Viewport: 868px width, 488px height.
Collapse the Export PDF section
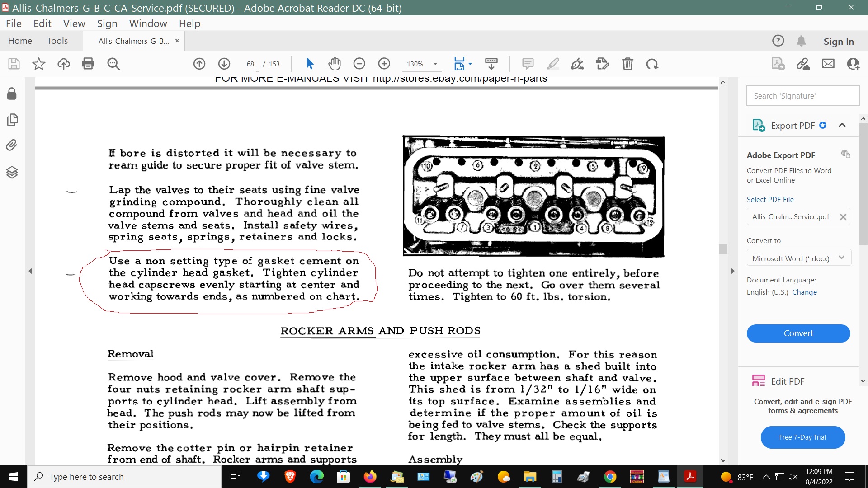tap(842, 126)
